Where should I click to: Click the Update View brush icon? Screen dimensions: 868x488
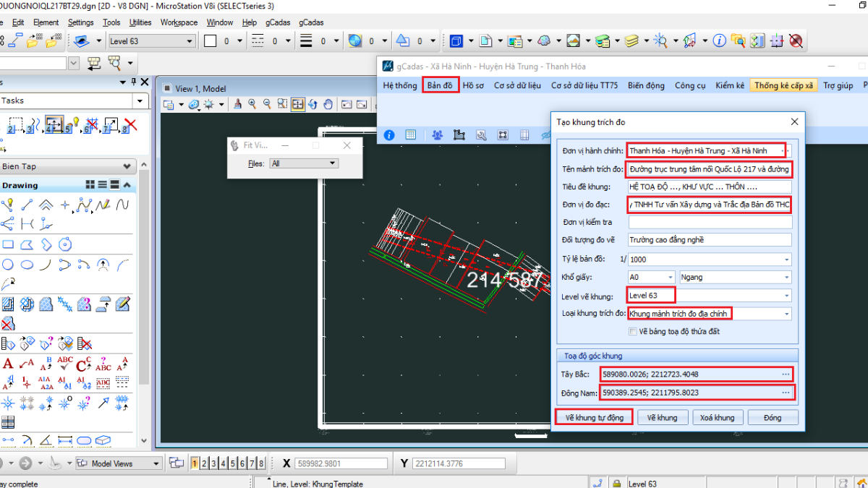[x=238, y=105]
